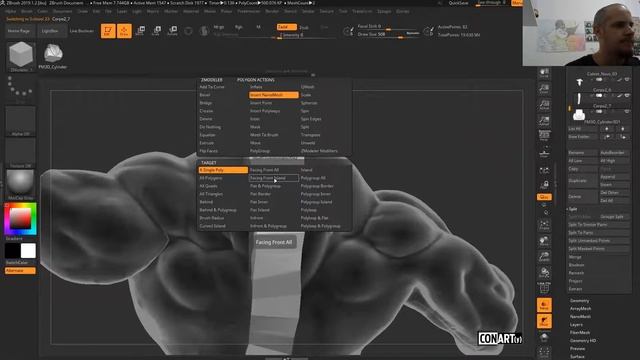Open the Alpha Off slot

point(20,121)
